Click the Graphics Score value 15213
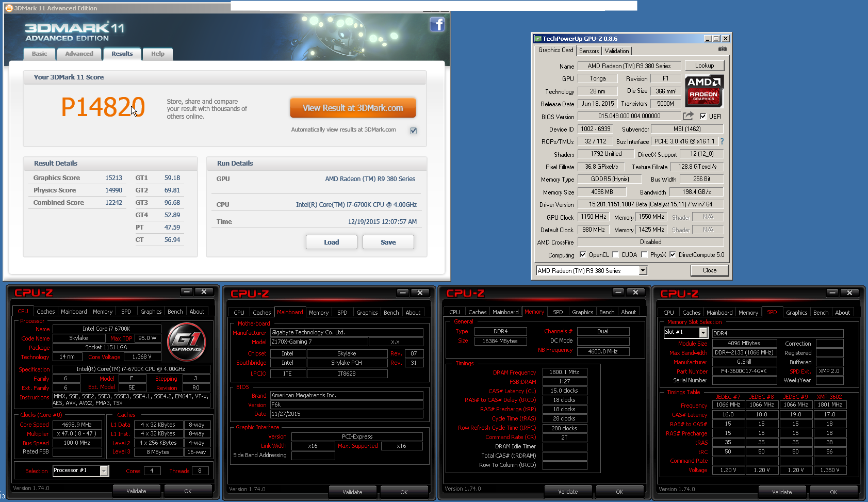Image resolution: width=868 pixels, height=502 pixels. [x=113, y=178]
